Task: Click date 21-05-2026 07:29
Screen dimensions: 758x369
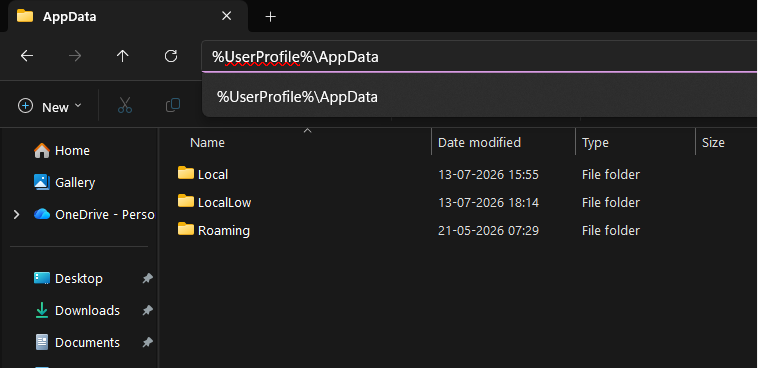Action: pos(488,231)
